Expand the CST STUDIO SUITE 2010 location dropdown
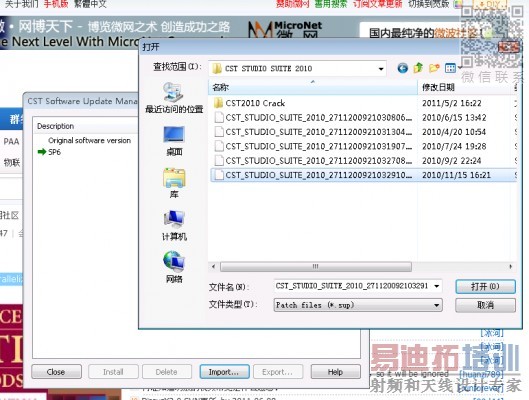The width and height of the screenshot is (529, 400). click(x=381, y=69)
